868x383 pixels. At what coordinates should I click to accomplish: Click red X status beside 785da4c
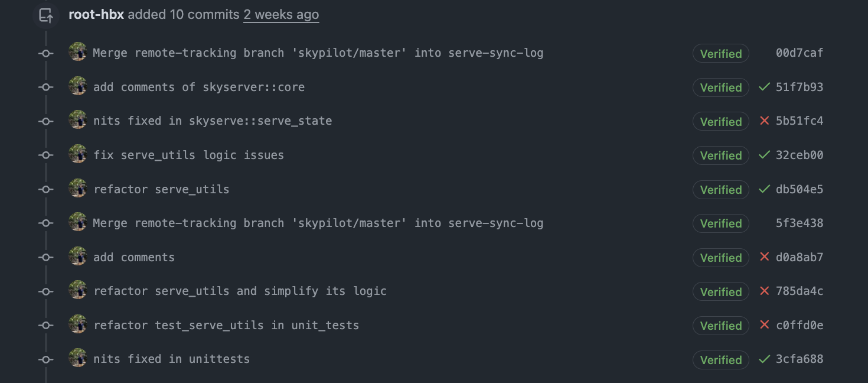pyautogui.click(x=764, y=291)
